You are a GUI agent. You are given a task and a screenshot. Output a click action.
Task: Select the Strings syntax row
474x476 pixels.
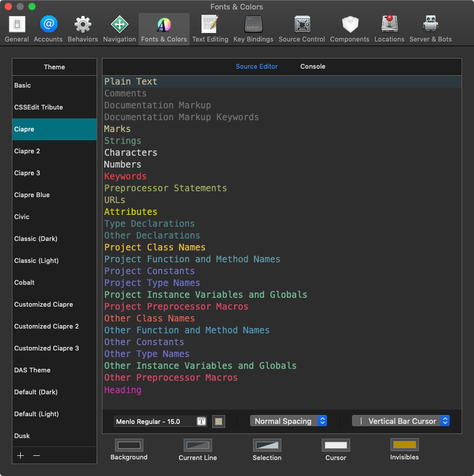tap(282, 140)
